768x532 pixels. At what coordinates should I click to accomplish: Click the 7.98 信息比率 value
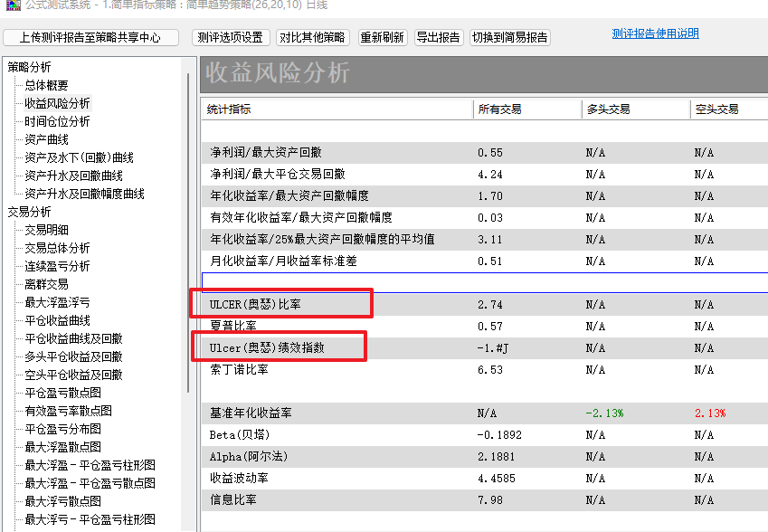tap(490, 500)
